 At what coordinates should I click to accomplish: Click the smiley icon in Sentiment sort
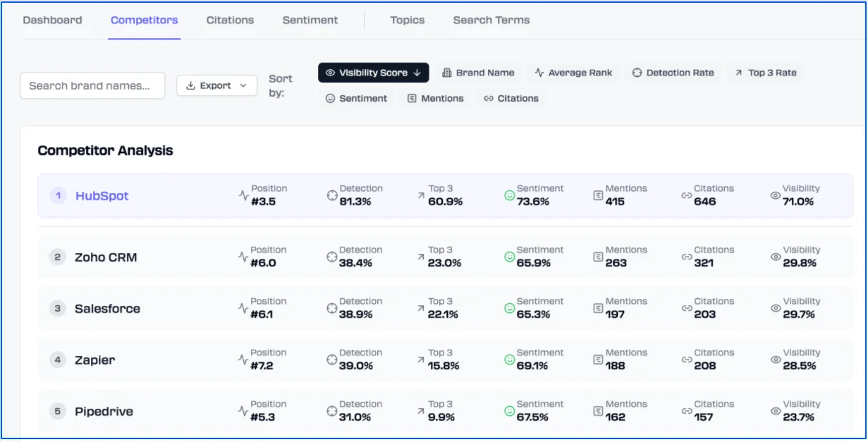coord(330,99)
